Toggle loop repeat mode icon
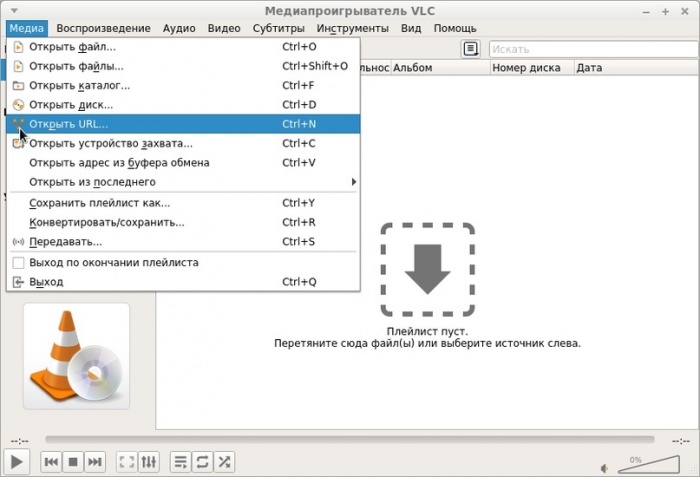The image size is (700, 477). click(x=202, y=461)
